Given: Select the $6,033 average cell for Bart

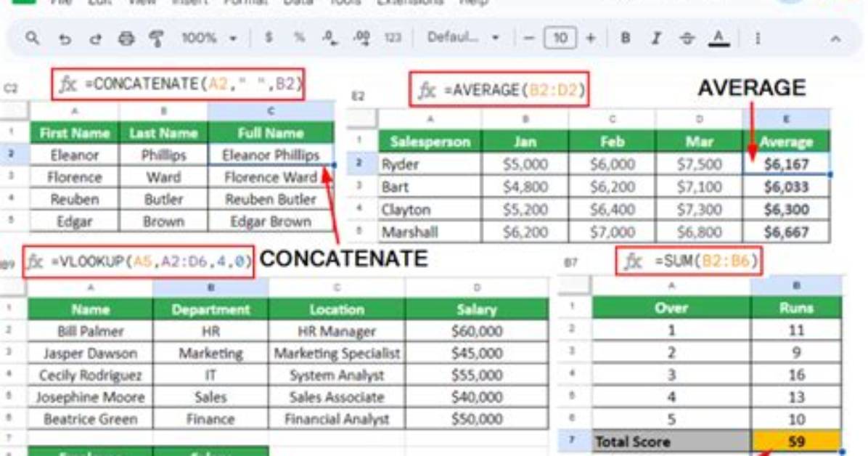Looking at the screenshot, I should (x=786, y=187).
